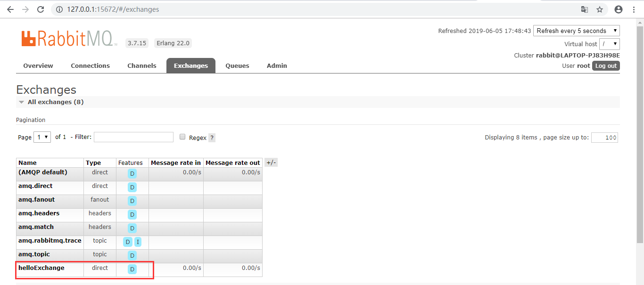Open the amq.rabbitmq.trace exchange link

click(x=50, y=240)
